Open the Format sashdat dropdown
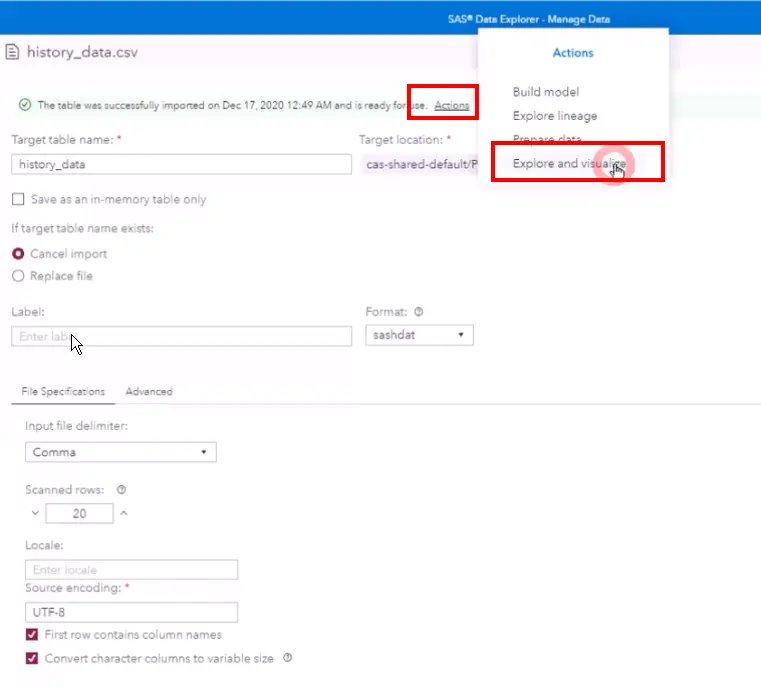Screen dimensions: 761x687 pos(418,336)
